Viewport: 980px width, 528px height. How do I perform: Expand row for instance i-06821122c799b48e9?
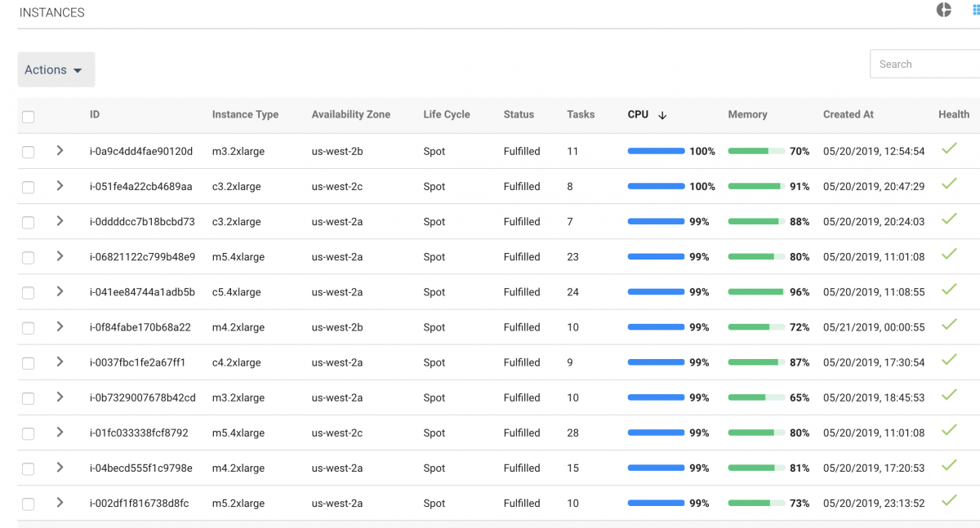[60, 256]
